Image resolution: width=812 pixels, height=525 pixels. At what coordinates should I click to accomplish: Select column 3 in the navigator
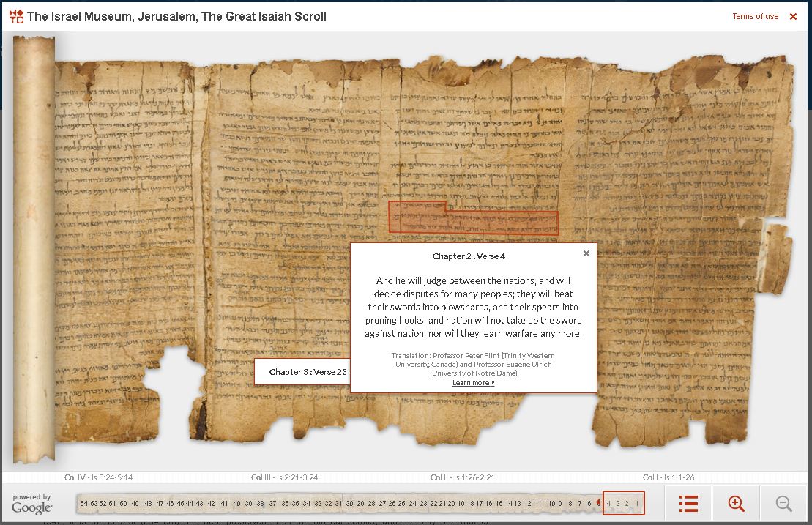coord(618,503)
